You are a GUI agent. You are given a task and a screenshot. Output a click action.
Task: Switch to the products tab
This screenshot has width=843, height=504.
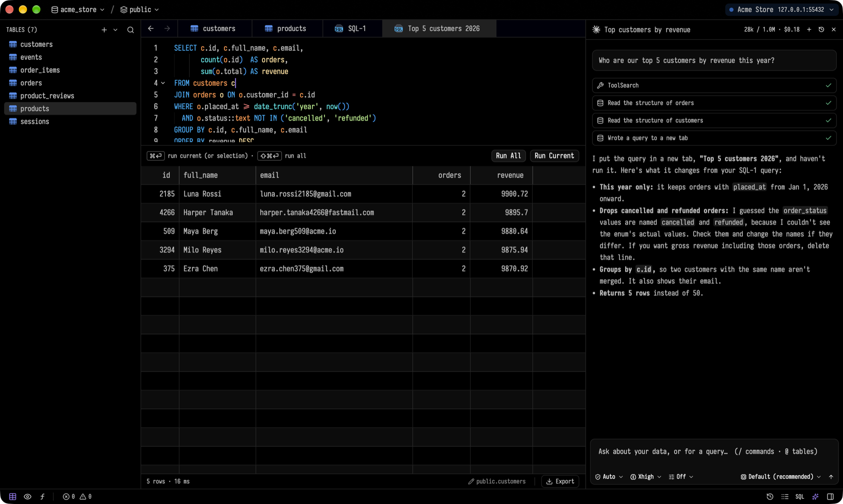point(288,29)
